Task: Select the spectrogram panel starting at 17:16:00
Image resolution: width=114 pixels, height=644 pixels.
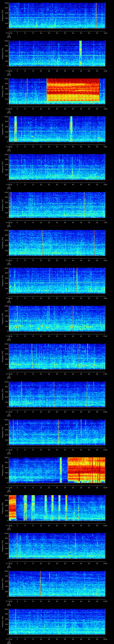Action: click(x=57, y=584)
